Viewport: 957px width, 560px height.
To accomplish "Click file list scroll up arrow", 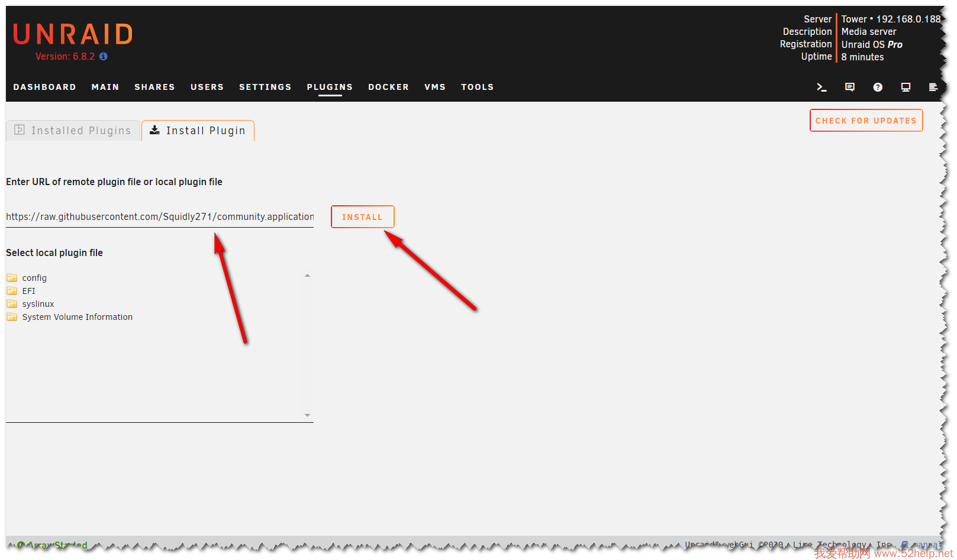I will pos(307,276).
